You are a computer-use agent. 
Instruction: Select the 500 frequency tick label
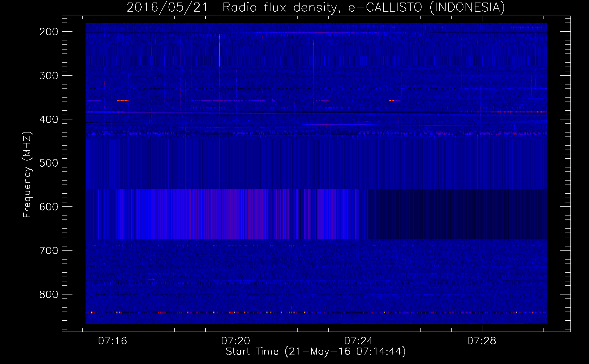coord(49,163)
